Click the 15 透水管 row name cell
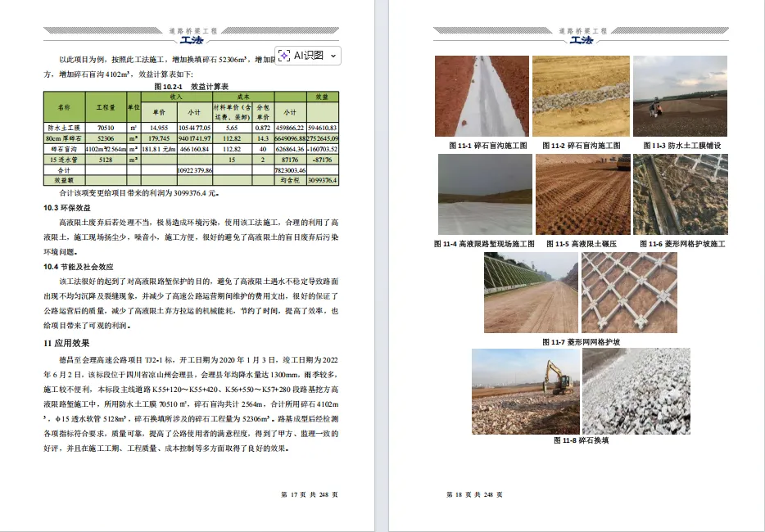 (65, 160)
